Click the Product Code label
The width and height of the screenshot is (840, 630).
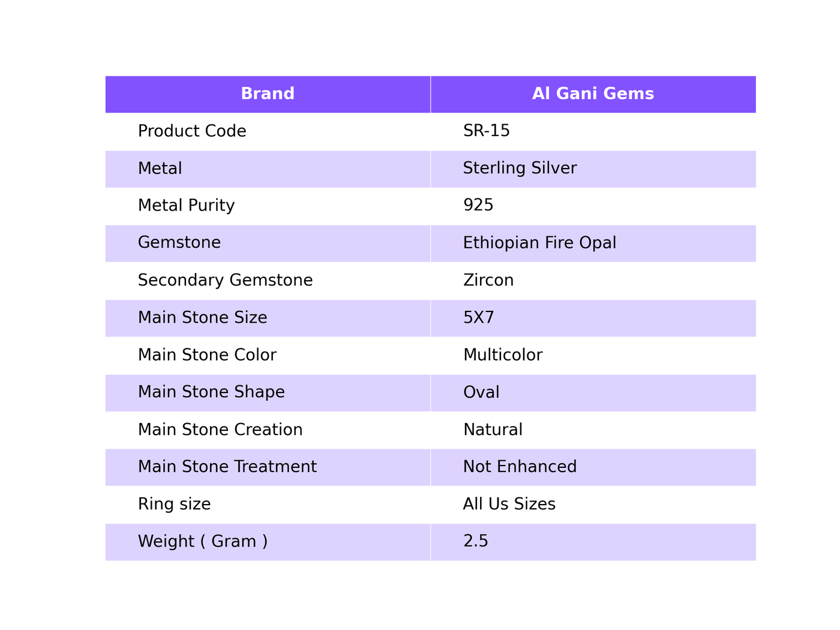click(192, 131)
